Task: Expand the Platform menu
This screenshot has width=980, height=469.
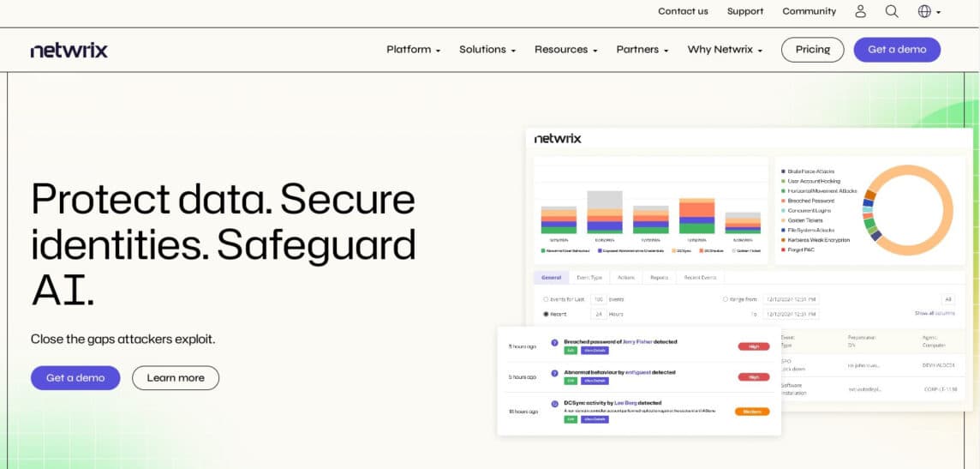Action: click(x=413, y=50)
